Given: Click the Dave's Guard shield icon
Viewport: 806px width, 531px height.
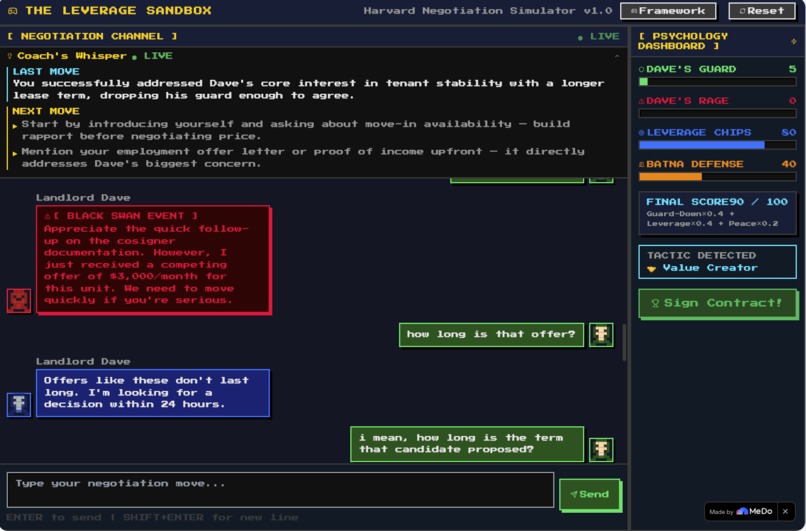Looking at the screenshot, I should [641, 69].
